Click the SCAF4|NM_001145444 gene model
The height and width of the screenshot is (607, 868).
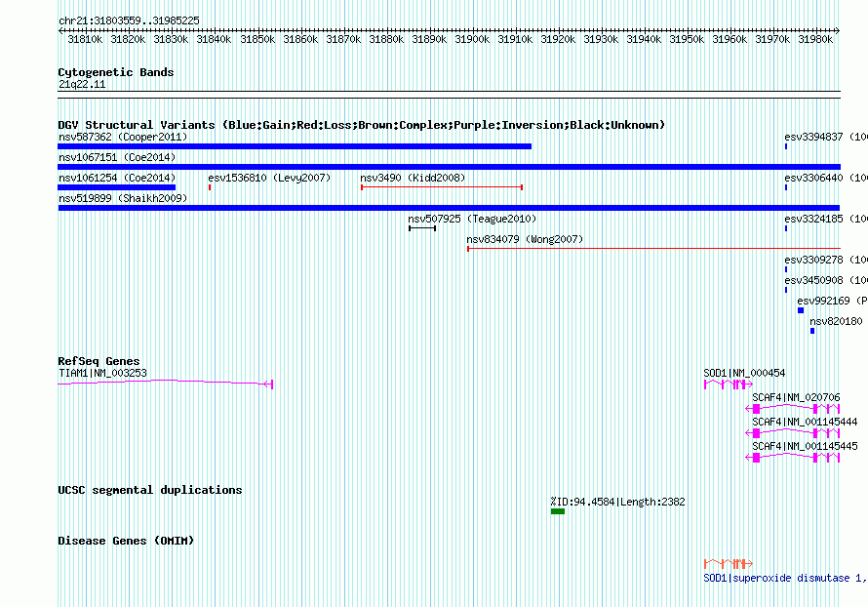[793, 433]
